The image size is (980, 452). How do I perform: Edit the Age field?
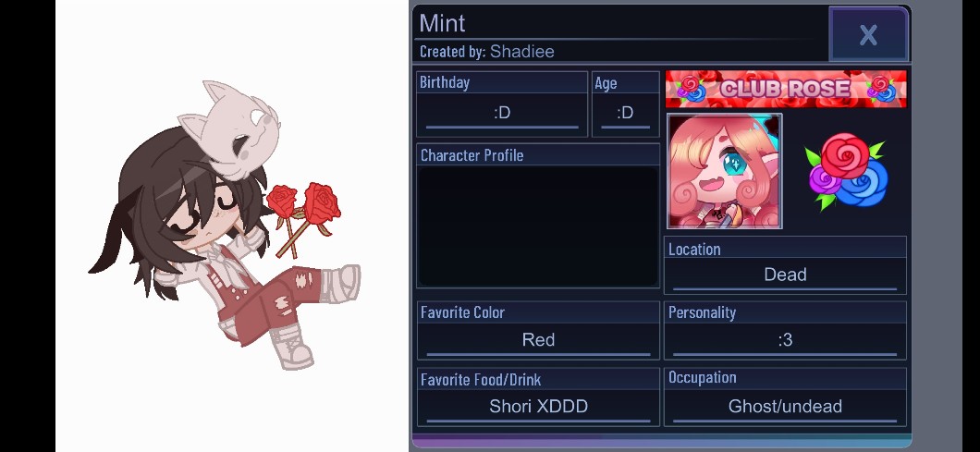point(625,113)
